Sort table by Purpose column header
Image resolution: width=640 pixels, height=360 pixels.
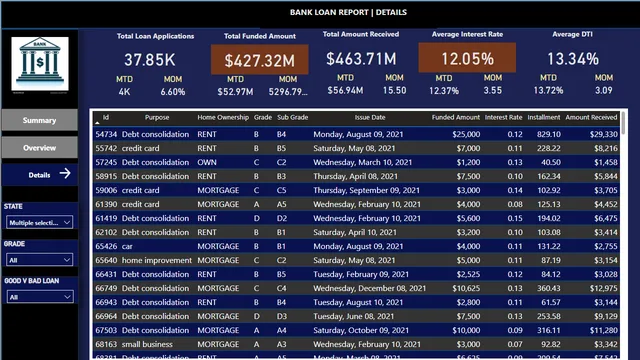(157, 118)
